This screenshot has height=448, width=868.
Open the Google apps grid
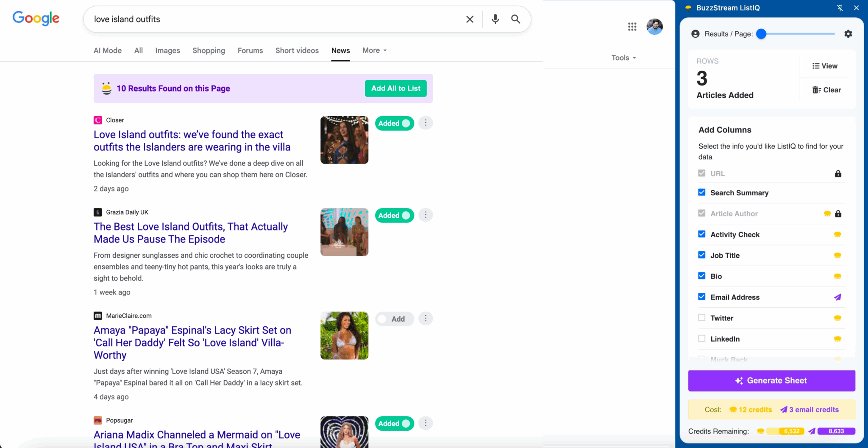(x=632, y=26)
